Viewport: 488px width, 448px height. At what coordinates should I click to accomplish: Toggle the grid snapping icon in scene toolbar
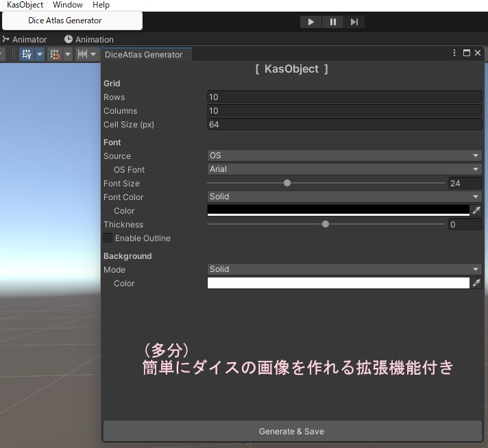pyautogui.click(x=27, y=54)
